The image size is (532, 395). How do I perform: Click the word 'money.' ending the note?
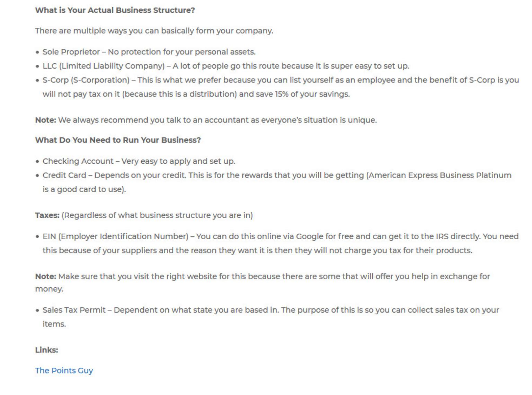point(49,289)
